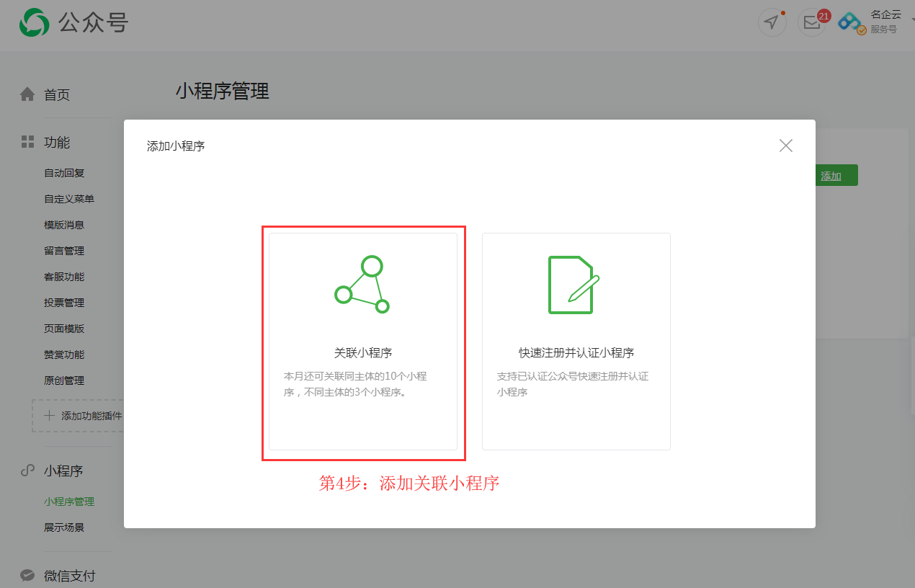The image size is (915, 588).
Task: Open the paper plane notification icon
Action: (772, 22)
